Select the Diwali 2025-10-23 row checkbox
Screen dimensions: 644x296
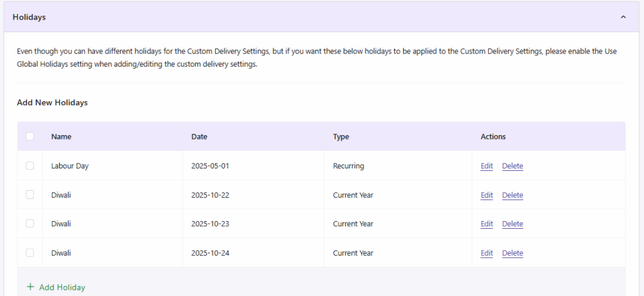click(30, 224)
